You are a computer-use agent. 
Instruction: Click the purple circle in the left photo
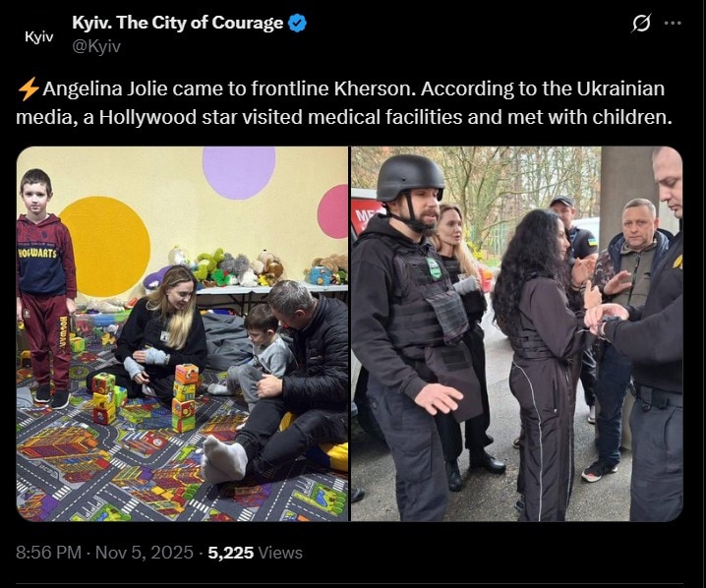click(x=239, y=172)
